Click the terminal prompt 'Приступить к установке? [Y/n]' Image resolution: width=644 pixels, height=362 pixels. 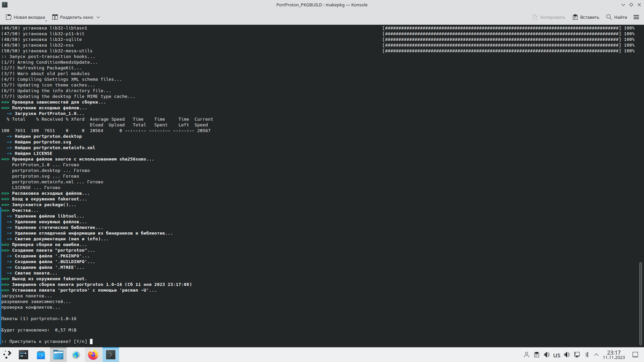pos(44,341)
